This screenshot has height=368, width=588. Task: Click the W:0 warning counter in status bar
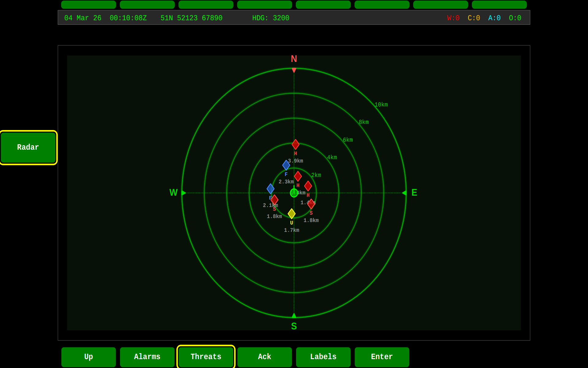(x=453, y=18)
